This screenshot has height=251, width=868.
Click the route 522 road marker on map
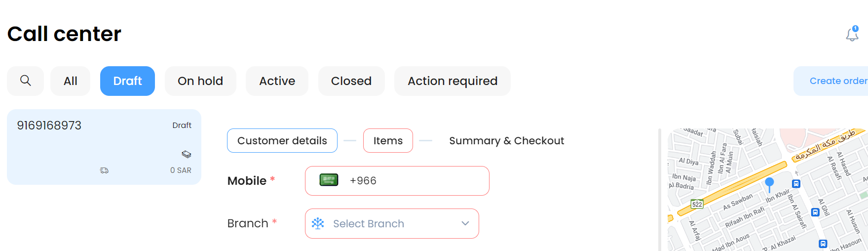(697, 204)
